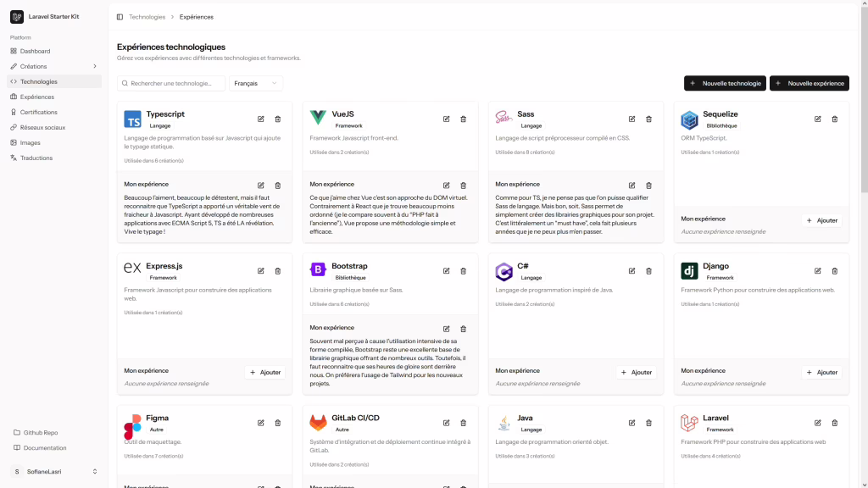Edit the Sass technology
The image size is (868, 488).
click(x=632, y=119)
